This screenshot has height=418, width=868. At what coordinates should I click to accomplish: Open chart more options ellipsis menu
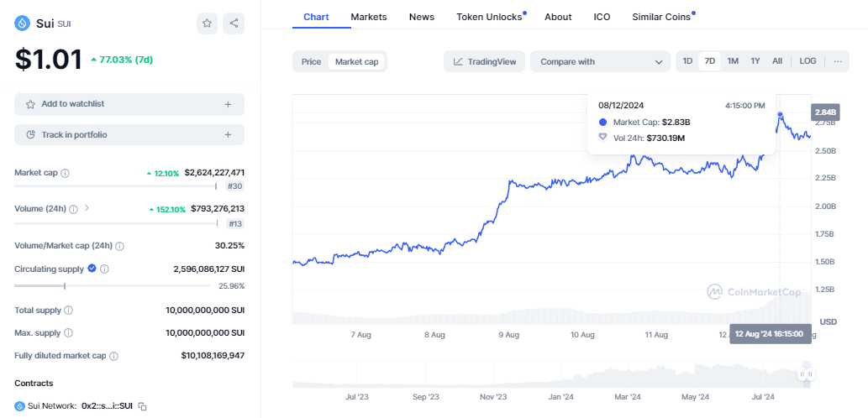click(x=838, y=61)
